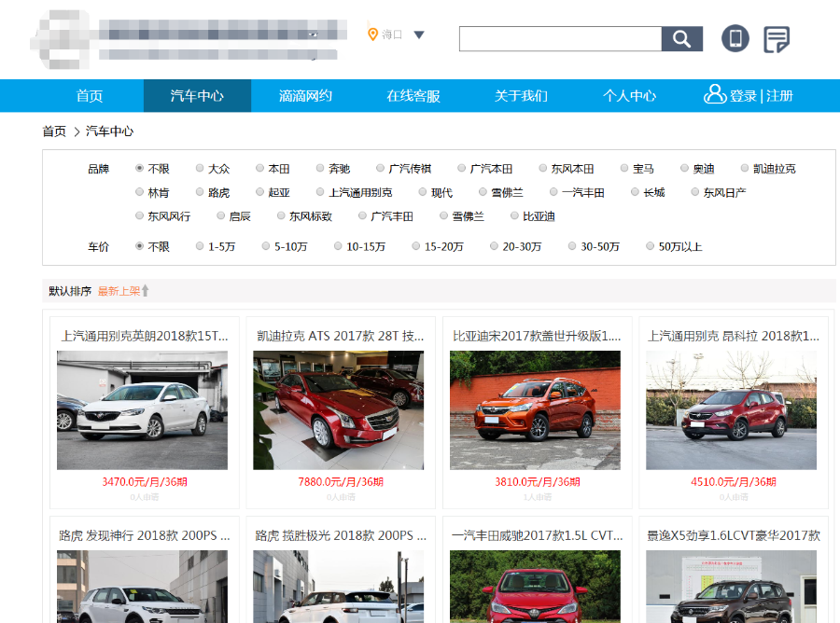Select brand radio 奔驰
This screenshot has width=840, height=623.
pyautogui.click(x=320, y=168)
